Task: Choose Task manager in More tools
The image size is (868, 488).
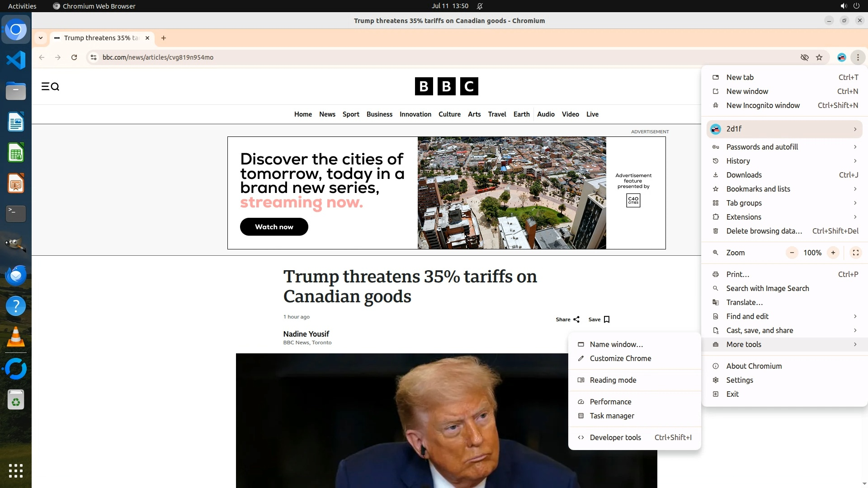Action: pyautogui.click(x=612, y=416)
